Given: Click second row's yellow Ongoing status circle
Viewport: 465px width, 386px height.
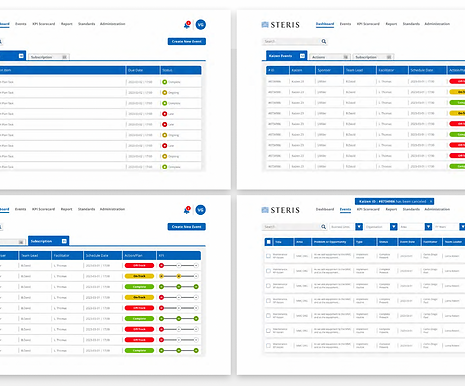Looking at the screenshot, I should coord(164,93).
